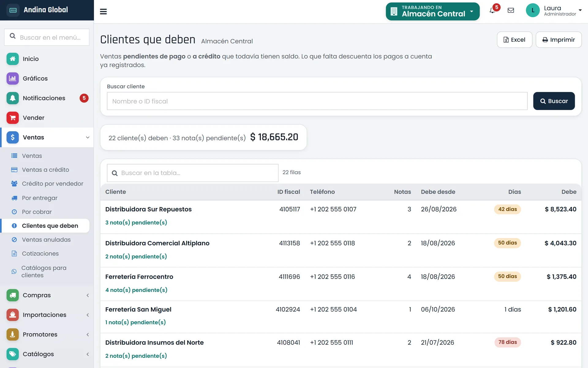The image size is (588, 368).
Task: Click the Vender cart icon
Action: pos(13,118)
